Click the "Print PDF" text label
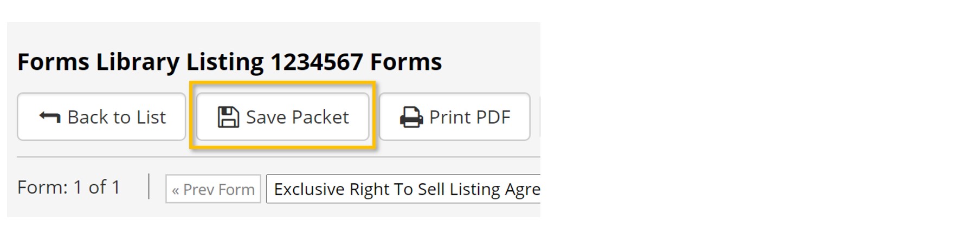 469,117
